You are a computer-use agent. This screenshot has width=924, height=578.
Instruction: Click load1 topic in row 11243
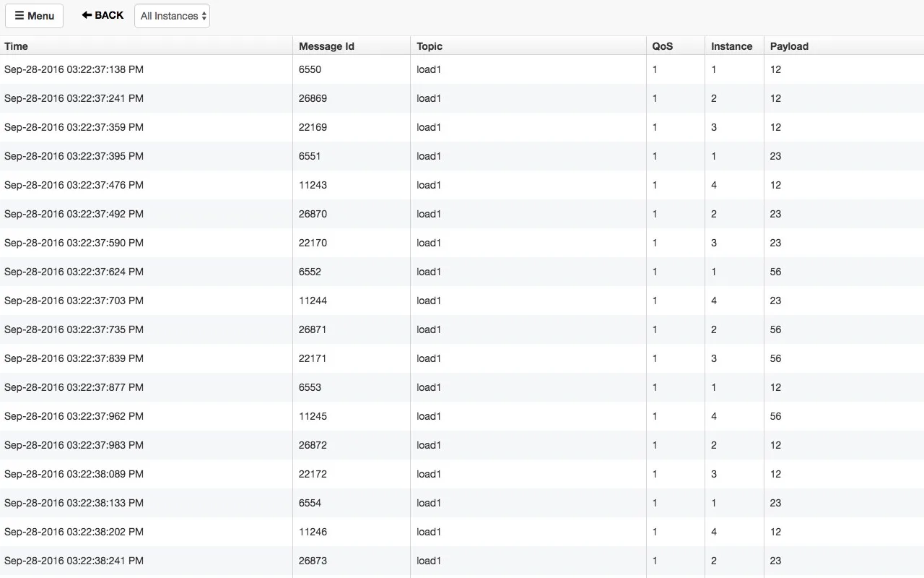click(429, 185)
